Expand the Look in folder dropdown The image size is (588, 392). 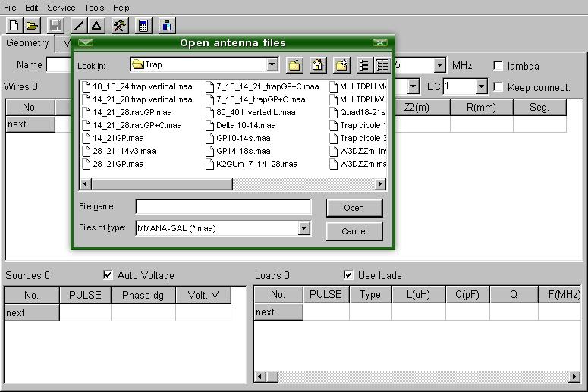(x=272, y=65)
